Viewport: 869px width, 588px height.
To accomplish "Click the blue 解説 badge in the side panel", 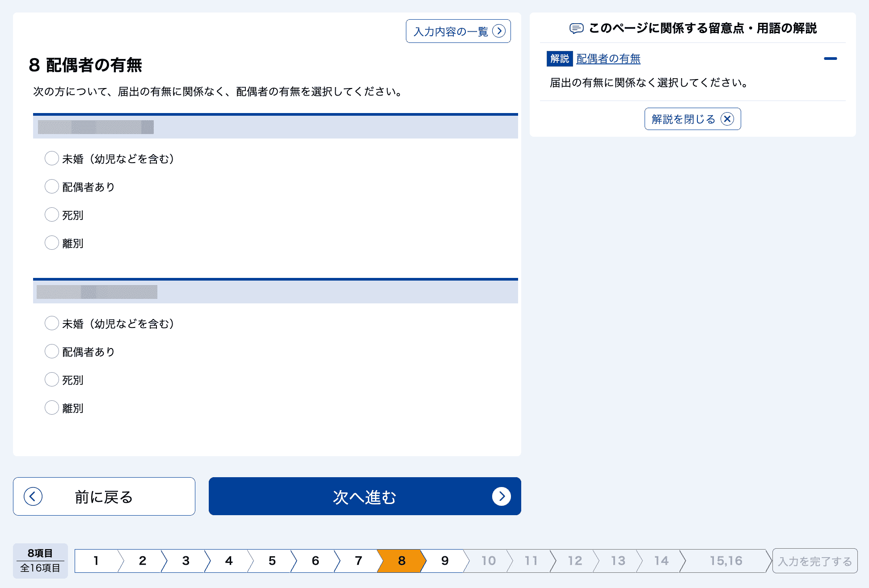I will (x=559, y=58).
